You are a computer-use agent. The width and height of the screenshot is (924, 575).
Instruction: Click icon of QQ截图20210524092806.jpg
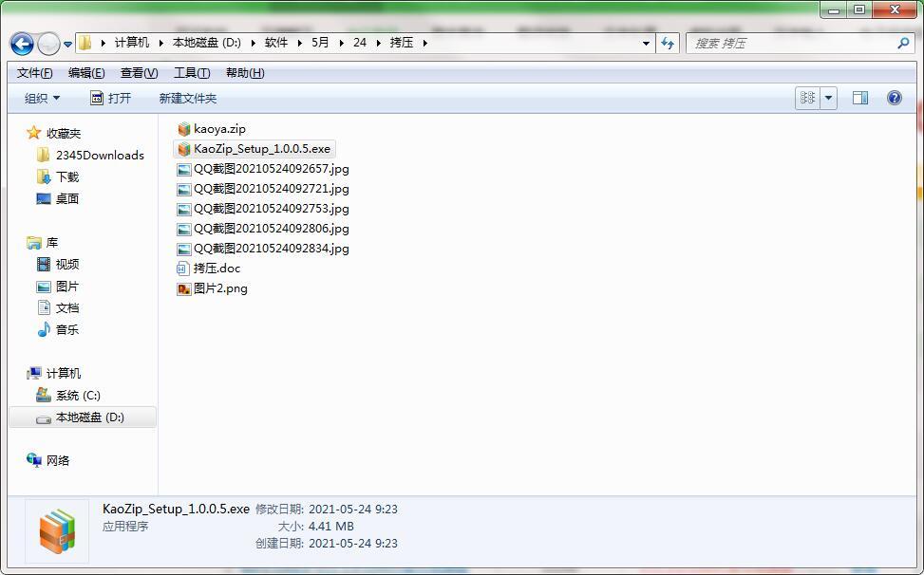tap(184, 229)
